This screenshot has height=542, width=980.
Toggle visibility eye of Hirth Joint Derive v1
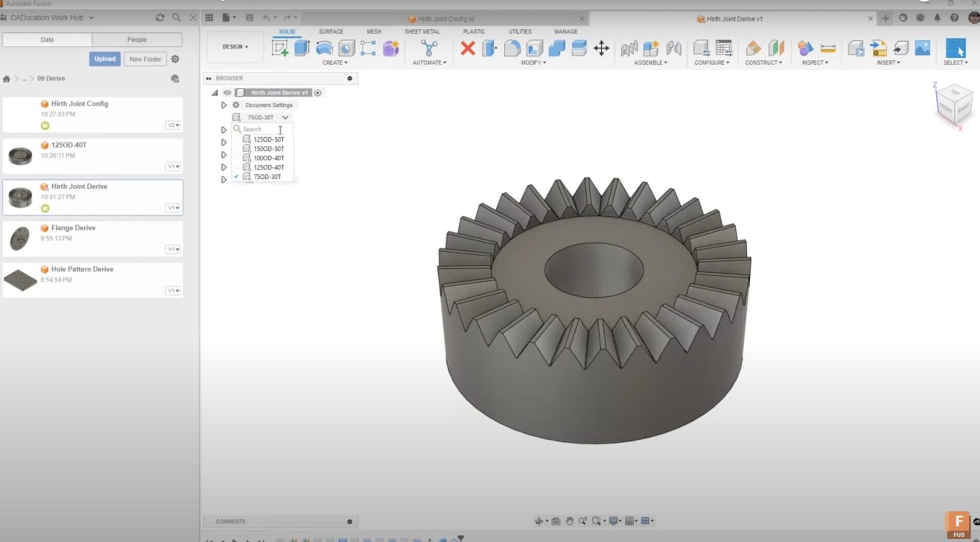227,93
